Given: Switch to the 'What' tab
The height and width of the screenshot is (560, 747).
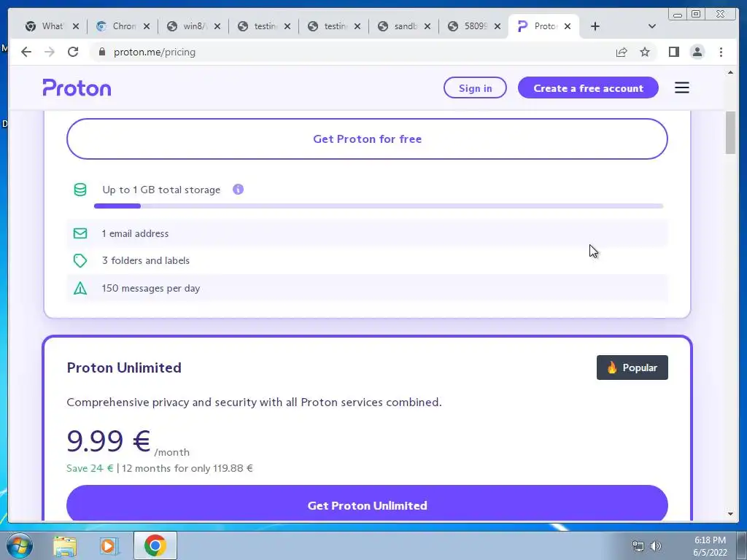Looking at the screenshot, I should pos(53,26).
